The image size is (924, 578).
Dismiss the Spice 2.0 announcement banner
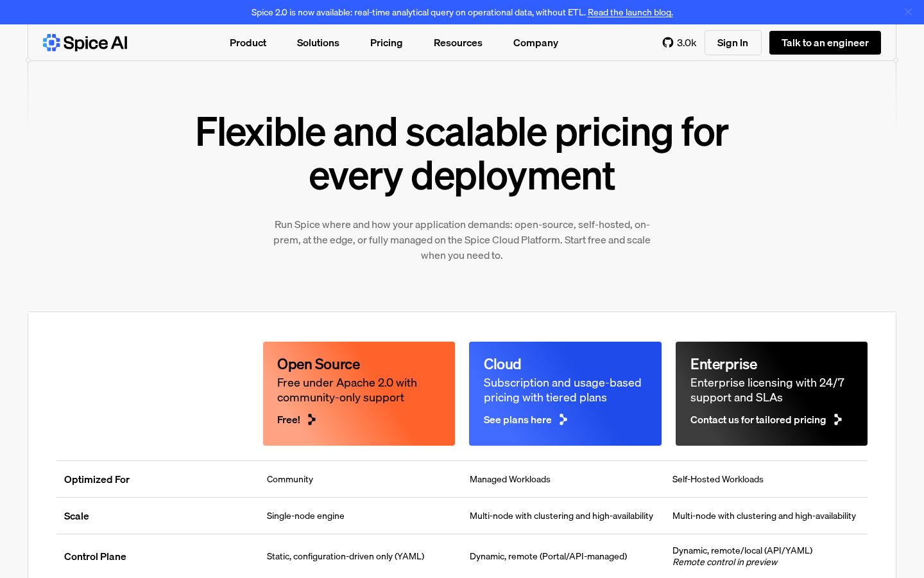coord(908,12)
